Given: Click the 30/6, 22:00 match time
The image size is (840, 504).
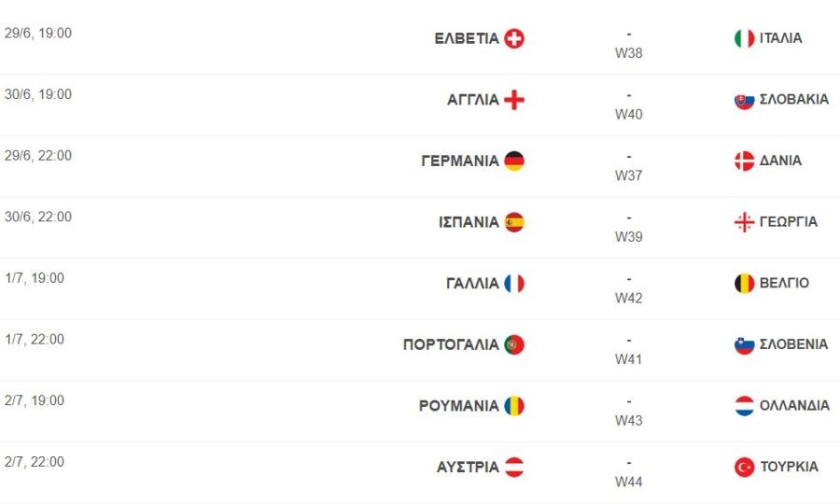Looking at the screenshot, I should tap(38, 217).
